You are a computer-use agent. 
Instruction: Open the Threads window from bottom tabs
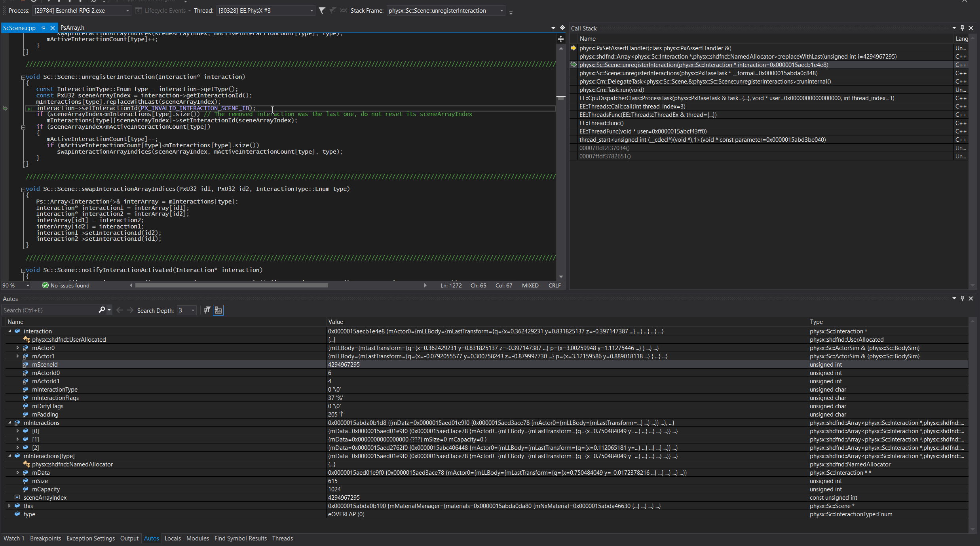pyautogui.click(x=282, y=538)
